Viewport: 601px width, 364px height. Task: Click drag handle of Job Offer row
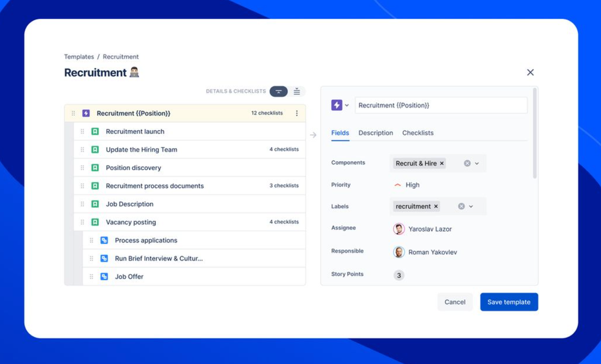point(91,276)
